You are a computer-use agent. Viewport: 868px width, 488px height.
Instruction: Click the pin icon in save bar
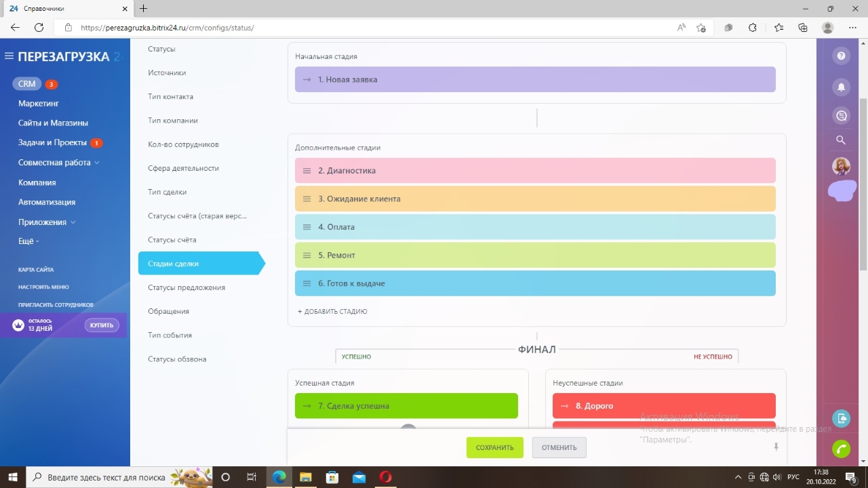coord(776,447)
